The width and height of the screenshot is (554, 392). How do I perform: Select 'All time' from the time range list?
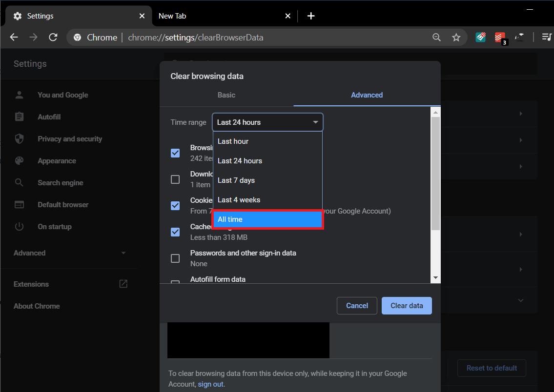267,219
